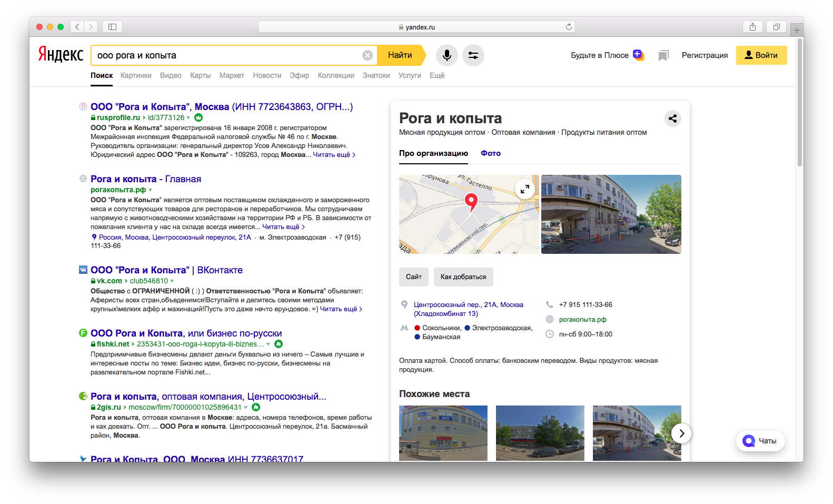
Task: Click the page vertical scrollbar
Action: (x=800, y=103)
